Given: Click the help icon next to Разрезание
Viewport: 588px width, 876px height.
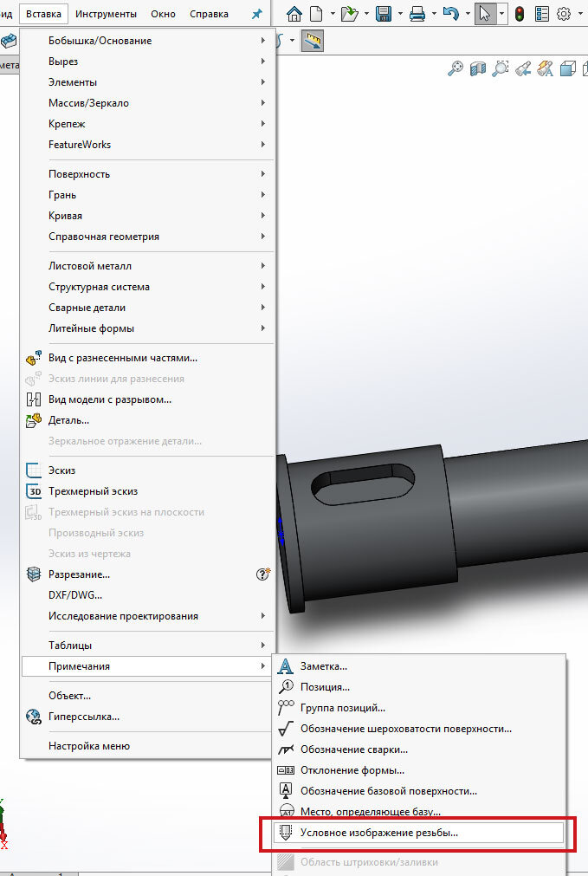Looking at the screenshot, I should [x=263, y=574].
